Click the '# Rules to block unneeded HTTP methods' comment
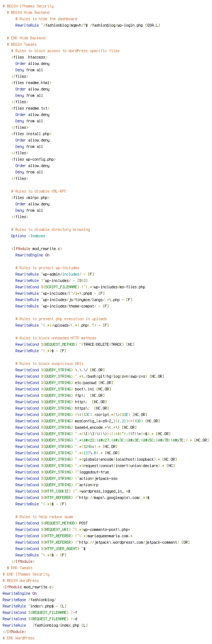This screenshot has width=212, height=644. click(56, 338)
